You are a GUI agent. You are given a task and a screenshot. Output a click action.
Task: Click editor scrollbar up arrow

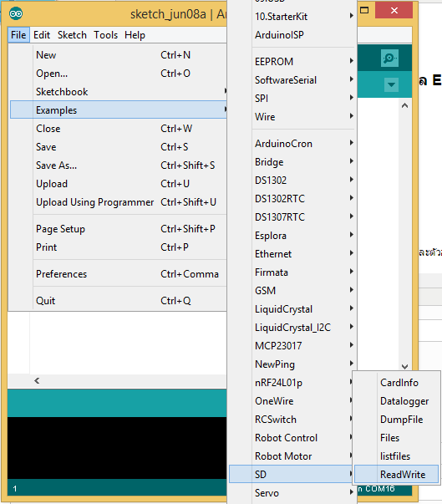tap(404, 105)
